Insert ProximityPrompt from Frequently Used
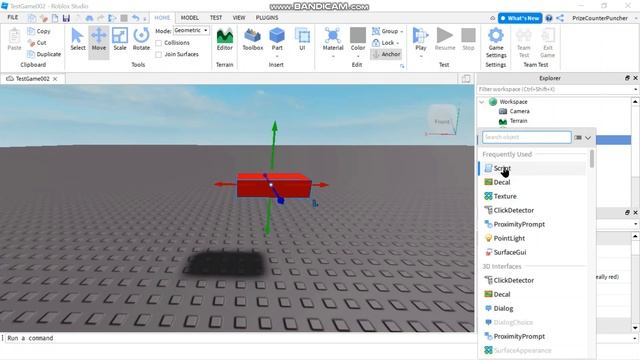 [x=533, y=224]
